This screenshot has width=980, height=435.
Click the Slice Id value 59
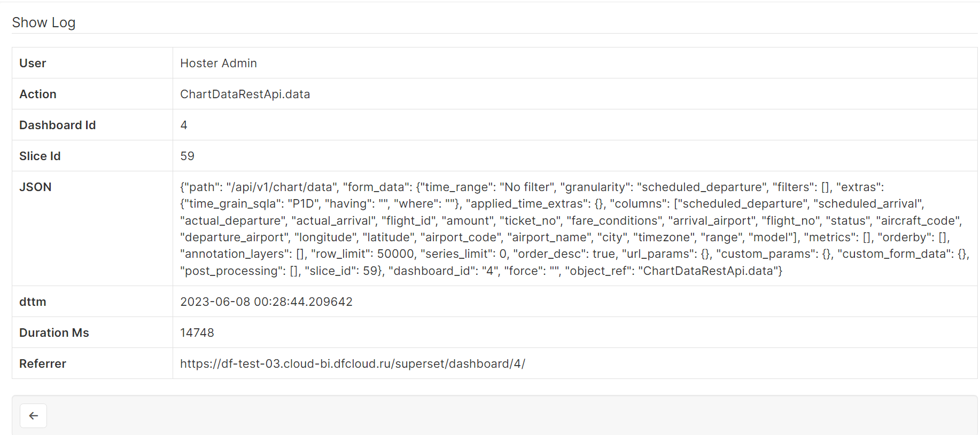tap(188, 156)
